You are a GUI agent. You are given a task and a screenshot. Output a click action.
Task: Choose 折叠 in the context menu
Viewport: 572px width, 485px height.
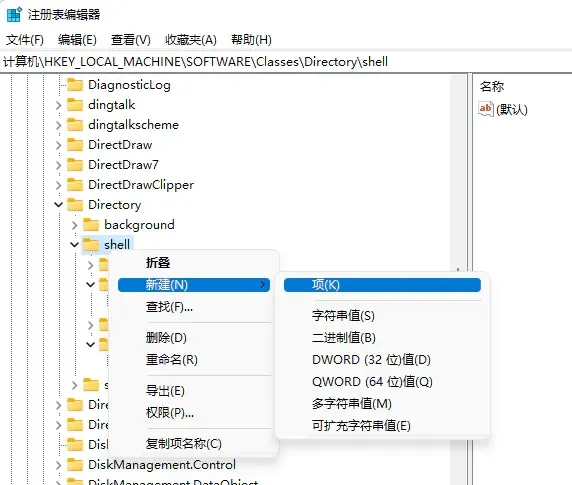point(194,263)
